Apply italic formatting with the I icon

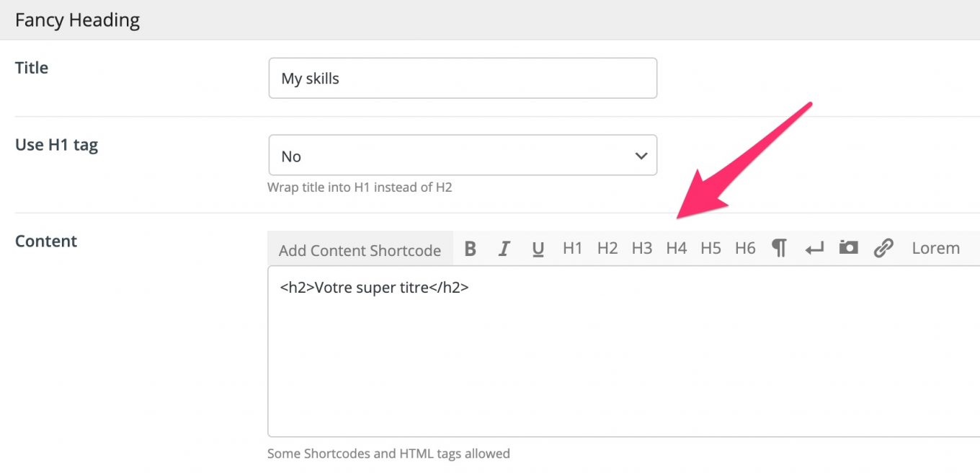tap(504, 249)
